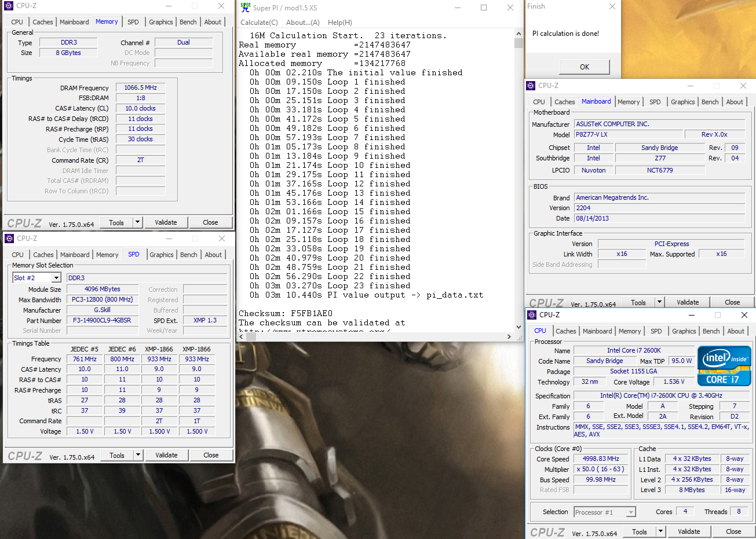
Task: Open the Calculate(C) menu in Super PI
Action: [x=259, y=23]
